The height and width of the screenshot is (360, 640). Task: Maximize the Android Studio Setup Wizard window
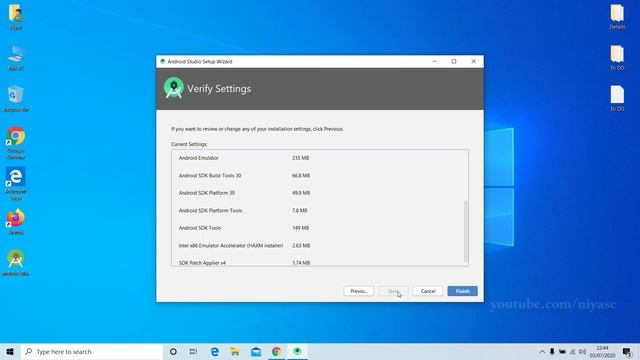tap(454, 61)
